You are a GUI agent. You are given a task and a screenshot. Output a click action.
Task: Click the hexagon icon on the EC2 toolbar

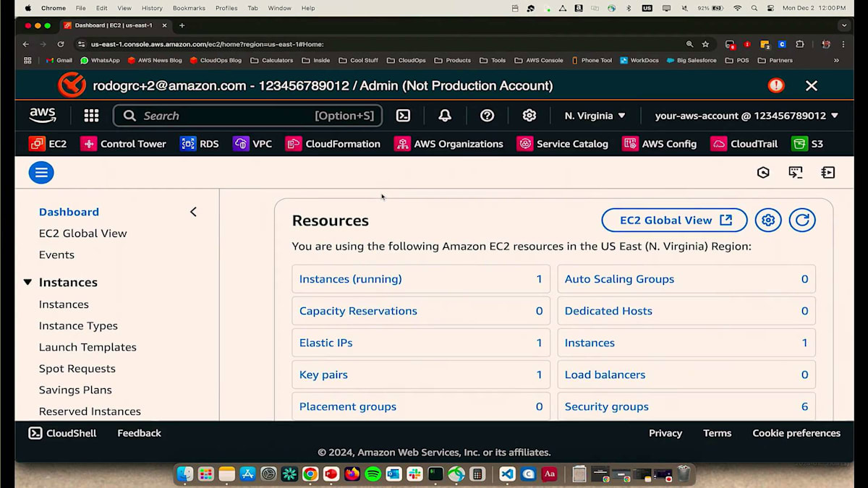point(763,172)
